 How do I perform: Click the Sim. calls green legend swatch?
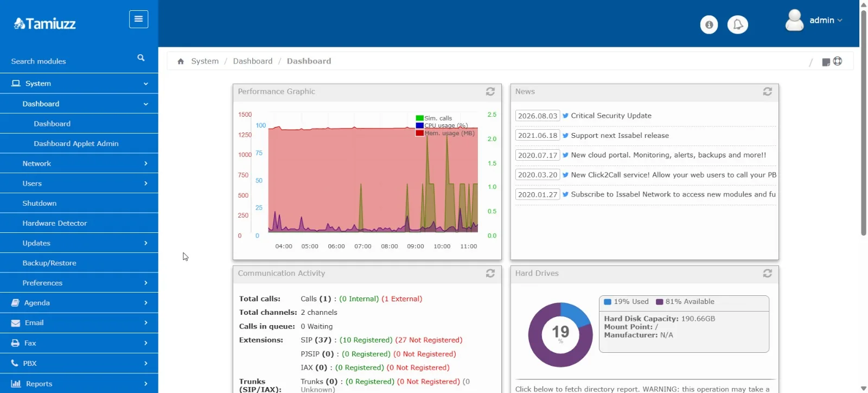[419, 118]
